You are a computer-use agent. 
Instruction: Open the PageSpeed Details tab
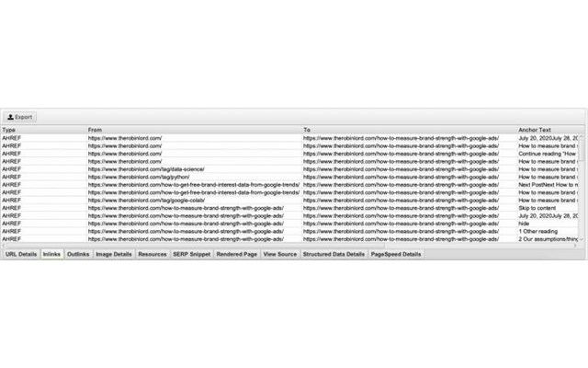(x=396, y=254)
